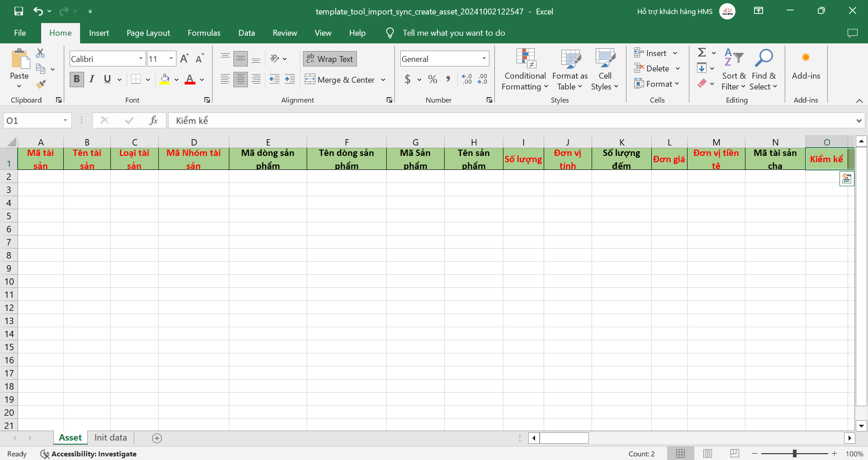The image size is (868, 460).
Task: Click the Insert Function fx icon
Action: tap(153, 120)
